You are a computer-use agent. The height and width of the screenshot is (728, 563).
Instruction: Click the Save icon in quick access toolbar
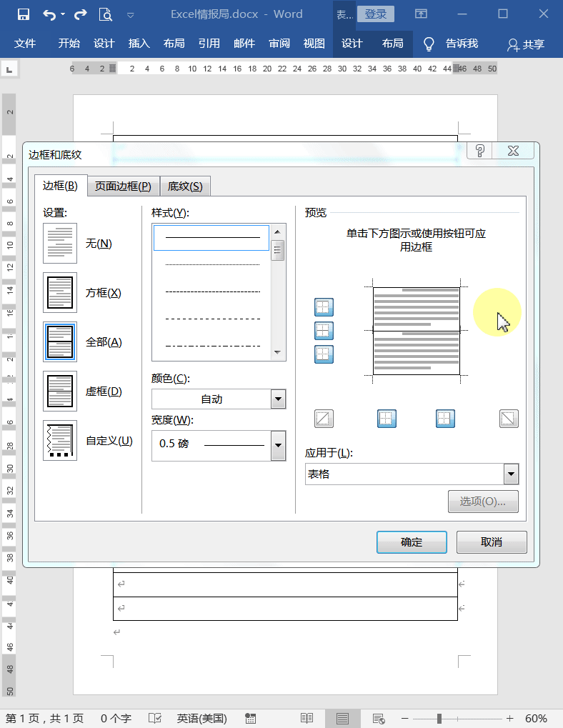(23, 14)
